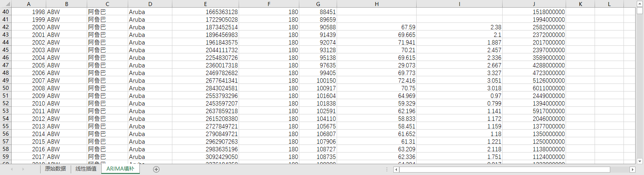
Task: Click cell value 2.38
Action: pyautogui.click(x=459, y=27)
